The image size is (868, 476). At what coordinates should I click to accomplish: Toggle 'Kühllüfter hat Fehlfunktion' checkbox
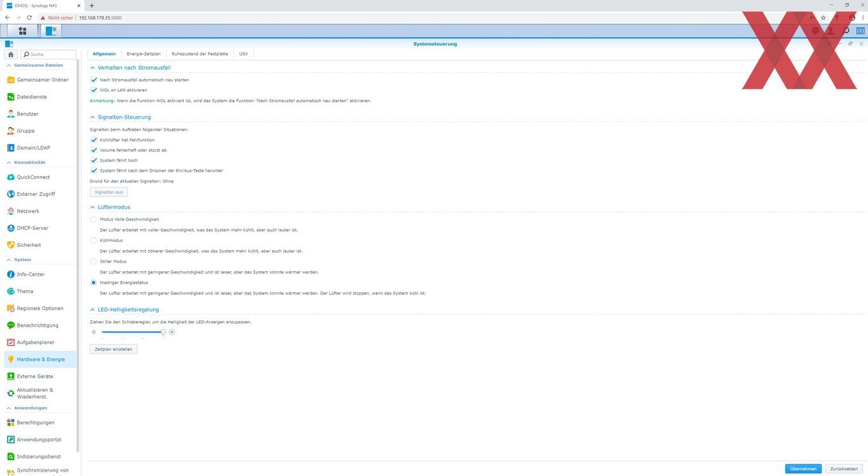(94, 140)
